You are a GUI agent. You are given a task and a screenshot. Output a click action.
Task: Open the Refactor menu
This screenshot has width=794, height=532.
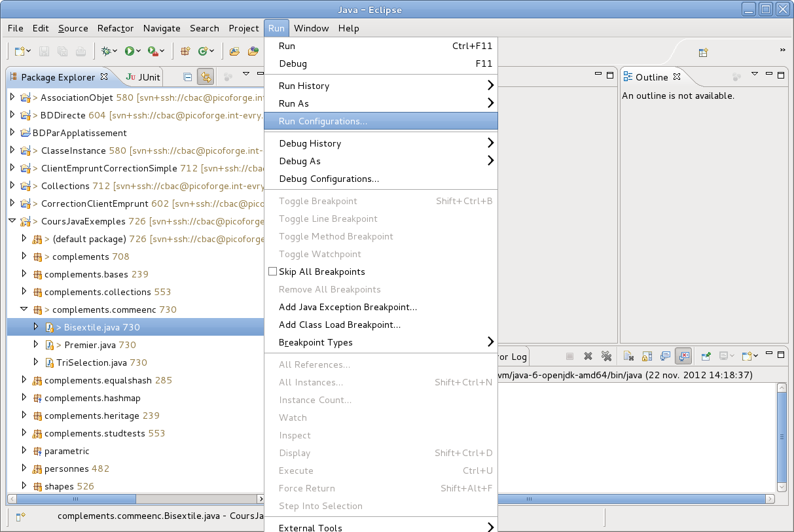point(115,28)
